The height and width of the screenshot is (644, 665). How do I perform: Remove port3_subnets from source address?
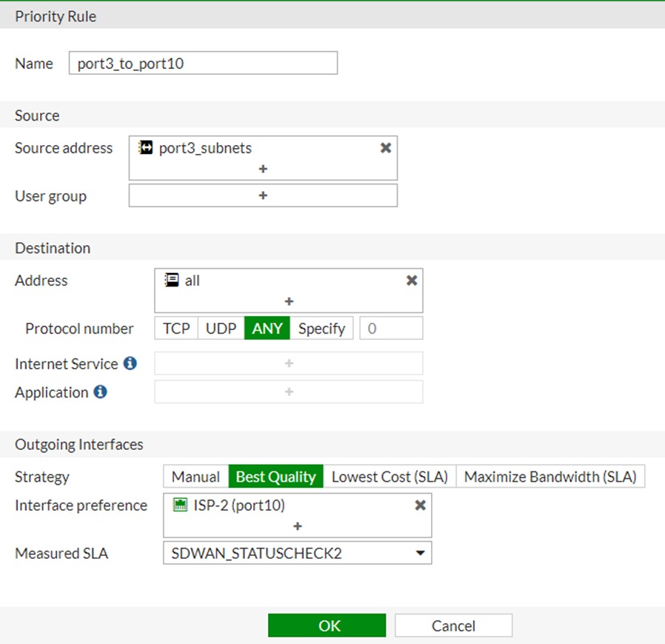pyautogui.click(x=385, y=148)
